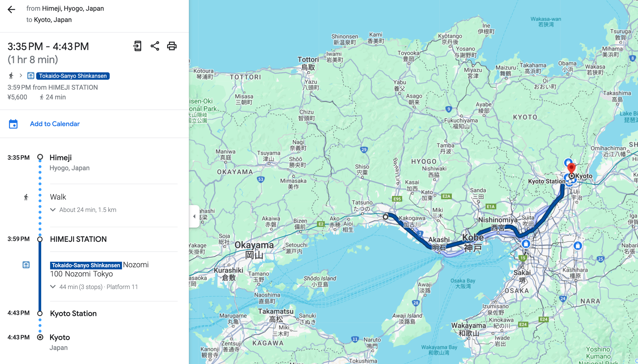638x364 pixels.
Task: Click the Himeji origin circle marker on map
Action: [385, 217]
